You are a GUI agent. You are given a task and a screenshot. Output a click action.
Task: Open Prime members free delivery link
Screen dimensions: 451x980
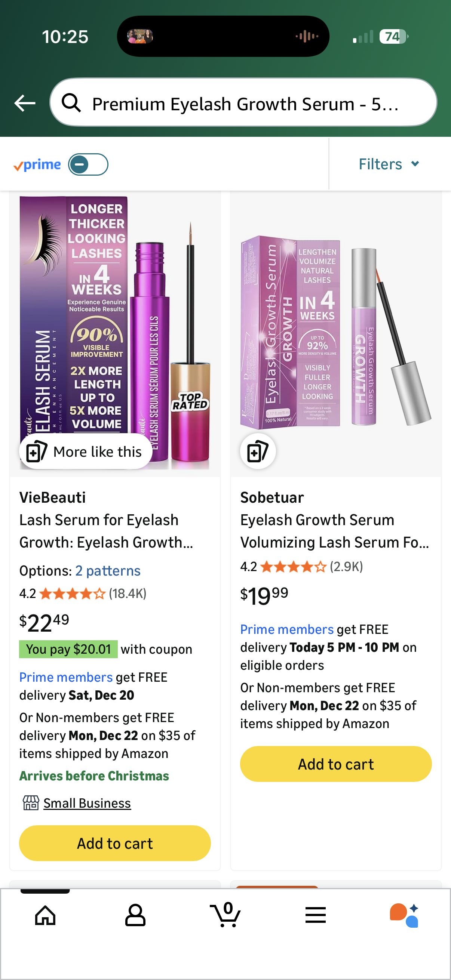(65, 677)
